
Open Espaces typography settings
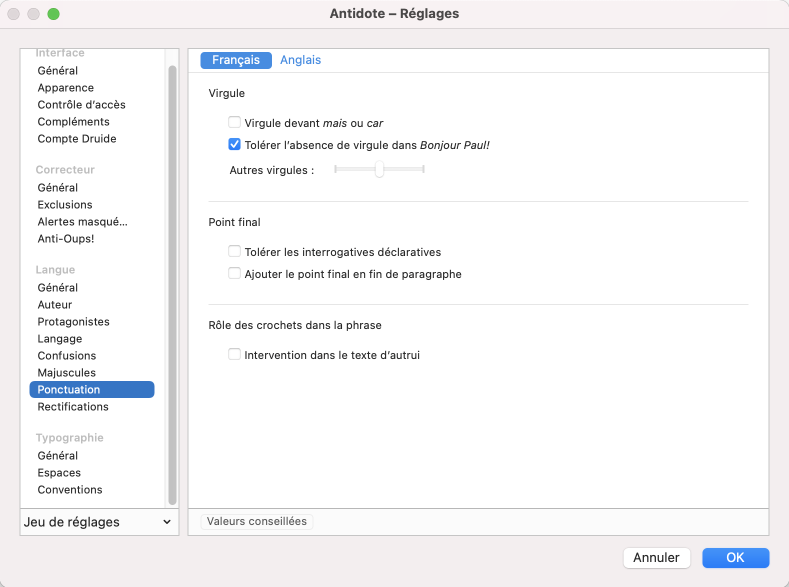(59, 473)
